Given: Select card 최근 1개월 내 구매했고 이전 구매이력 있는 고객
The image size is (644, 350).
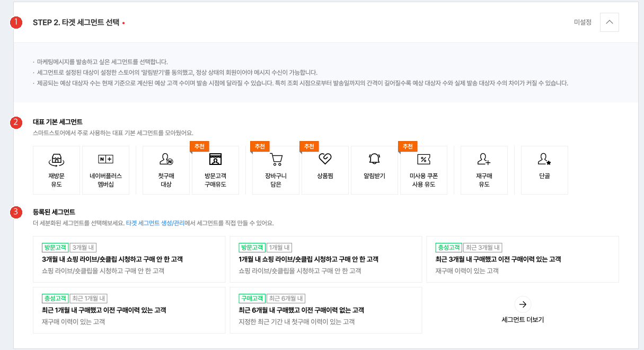Looking at the screenshot, I should click(x=129, y=310).
